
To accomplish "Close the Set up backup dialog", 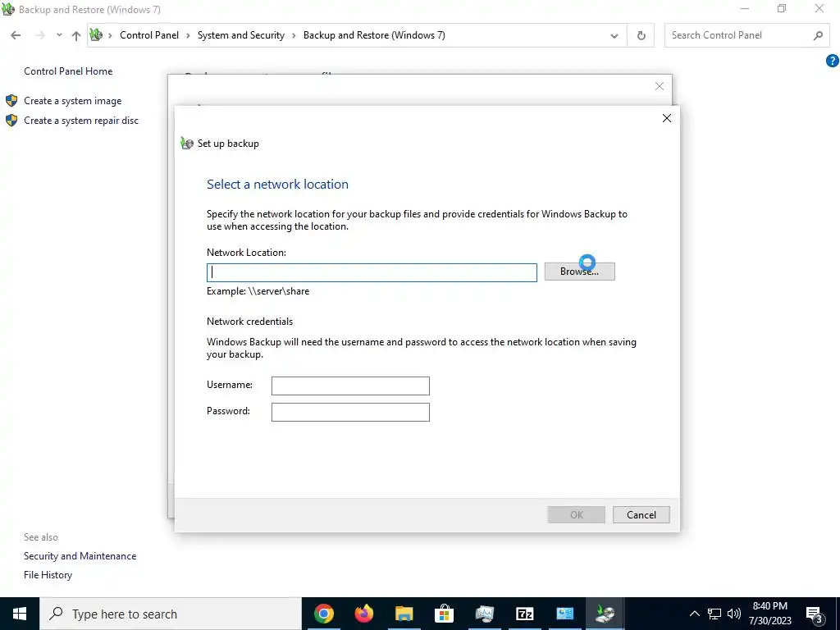I will tap(666, 118).
